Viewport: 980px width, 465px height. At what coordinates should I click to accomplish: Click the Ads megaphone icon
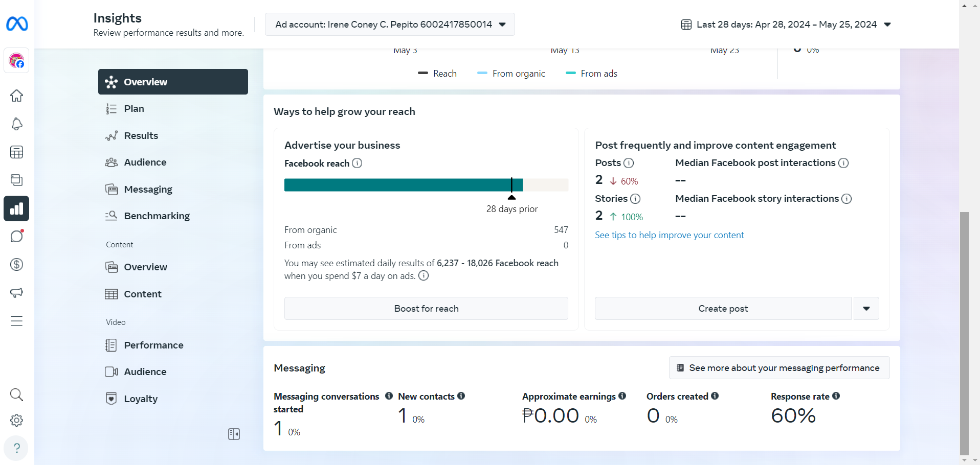(17, 292)
